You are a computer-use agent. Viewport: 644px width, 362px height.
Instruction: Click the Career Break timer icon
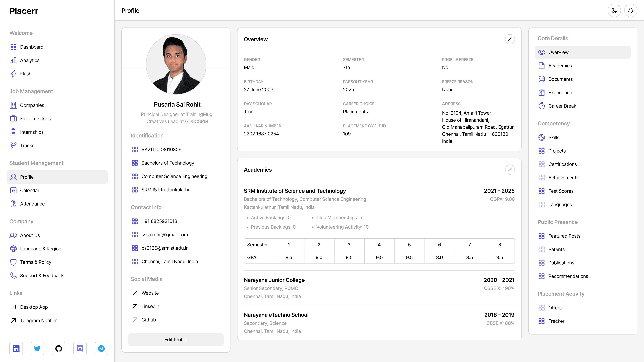[541, 106]
